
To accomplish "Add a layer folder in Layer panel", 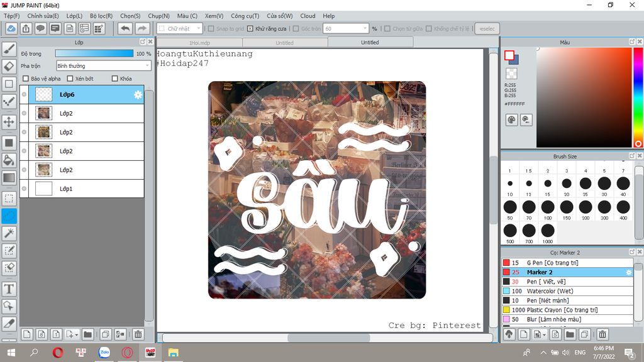I will pyautogui.click(x=87, y=334).
